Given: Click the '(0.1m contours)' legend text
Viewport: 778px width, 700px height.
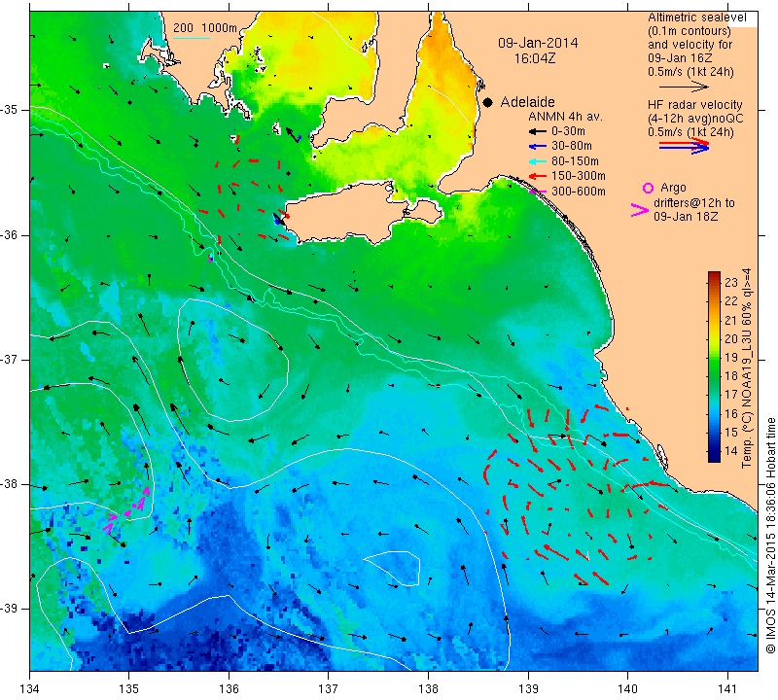Looking at the screenshot, I should [690, 31].
